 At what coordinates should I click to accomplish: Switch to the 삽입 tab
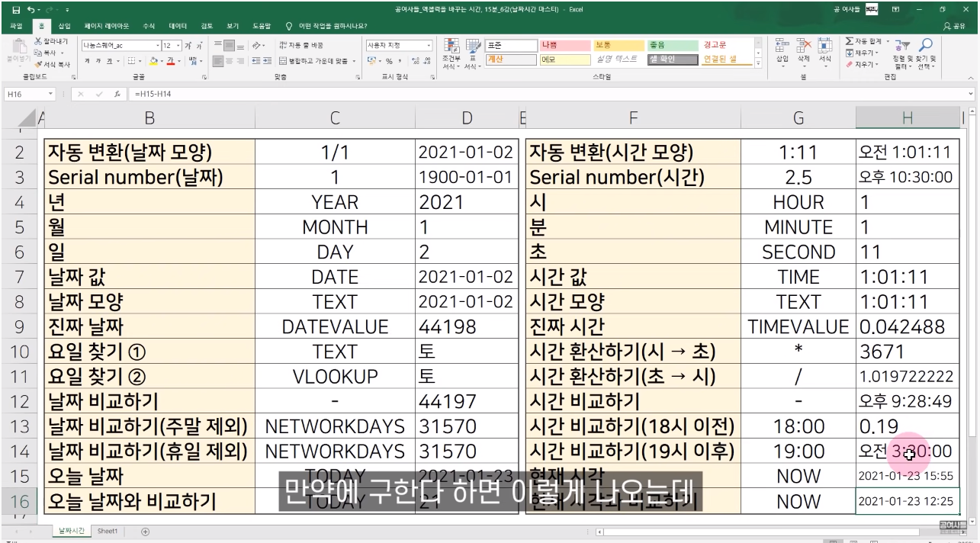click(64, 25)
